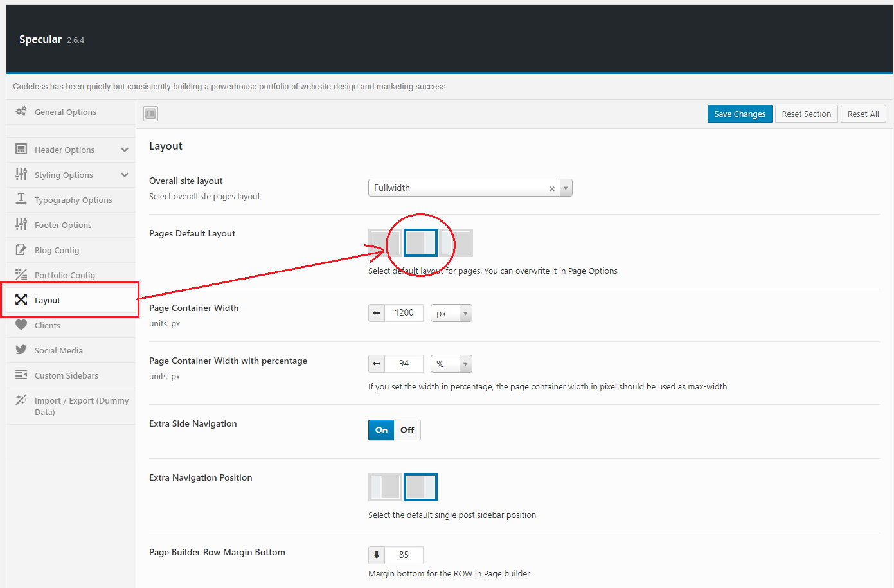This screenshot has height=588, width=894.
Task: Open the Styling Options section
Action: (71, 175)
